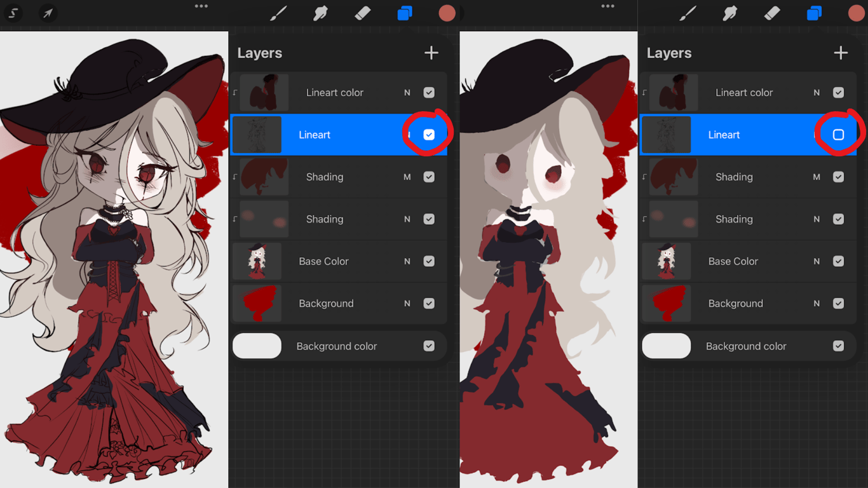Open the three-dots menu above left canvas
The width and height of the screenshot is (868, 488).
(x=201, y=6)
